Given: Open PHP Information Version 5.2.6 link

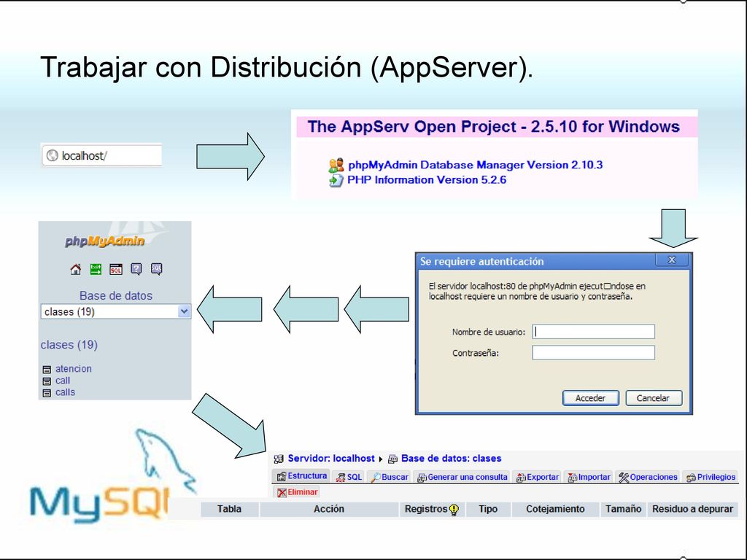Looking at the screenshot, I should [427, 180].
